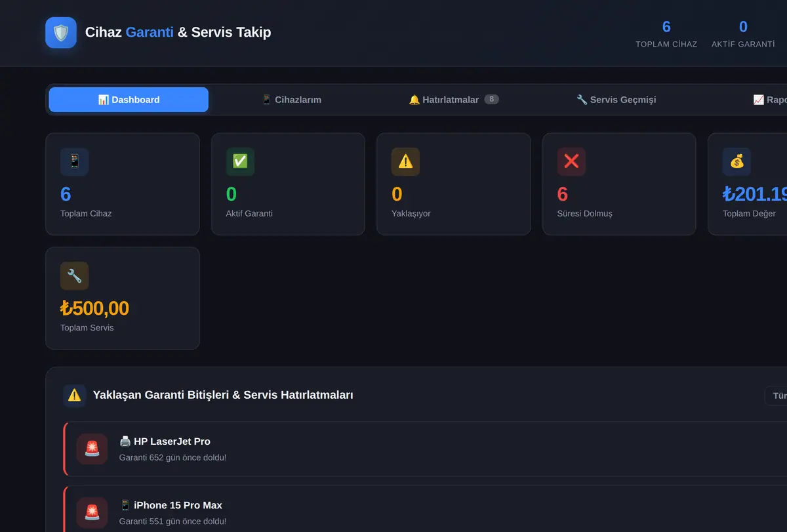Open the Hatırlatmalar tab
787x532 pixels.
(454, 100)
